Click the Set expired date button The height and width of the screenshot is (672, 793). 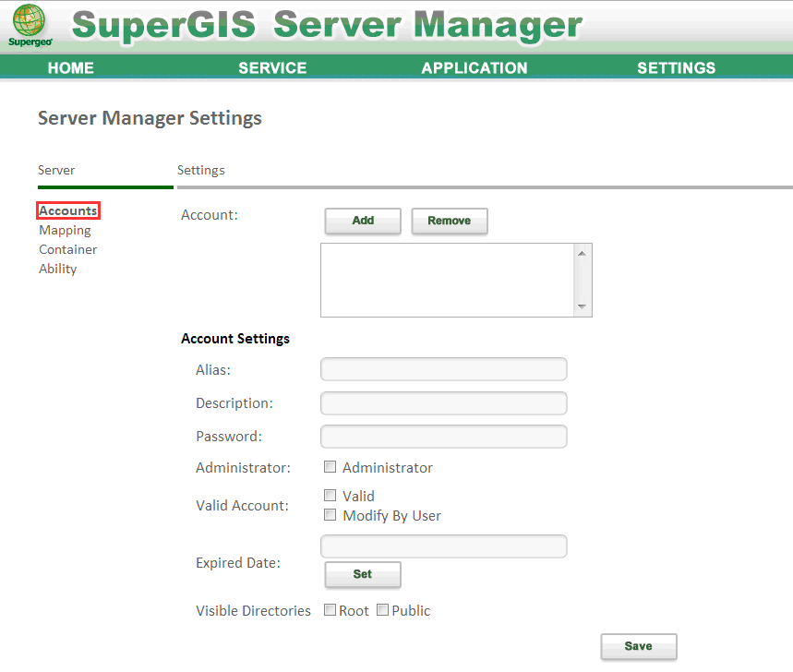[x=363, y=574]
